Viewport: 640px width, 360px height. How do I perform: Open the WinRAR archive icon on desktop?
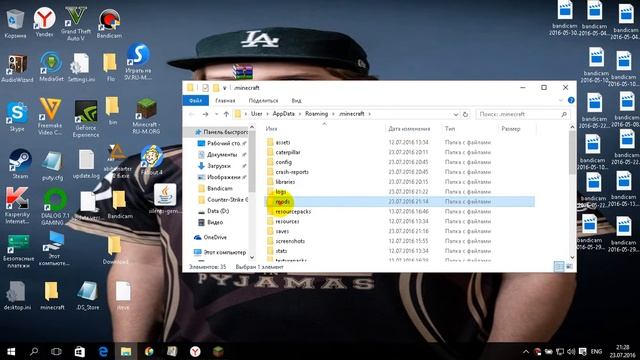click(242, 72)
